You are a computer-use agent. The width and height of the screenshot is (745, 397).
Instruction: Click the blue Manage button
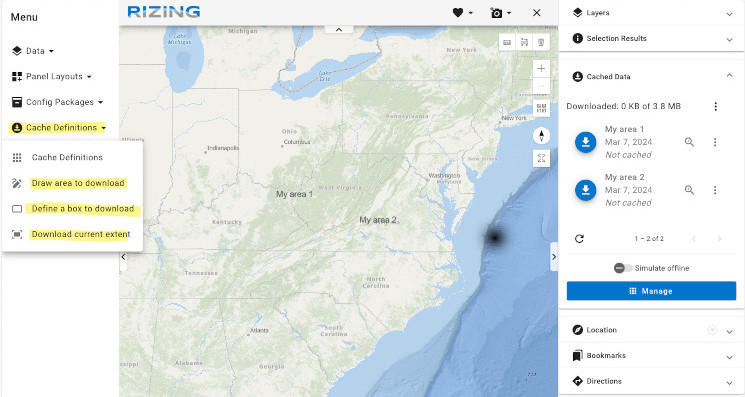pyautogui.click(x=651, y=291)
